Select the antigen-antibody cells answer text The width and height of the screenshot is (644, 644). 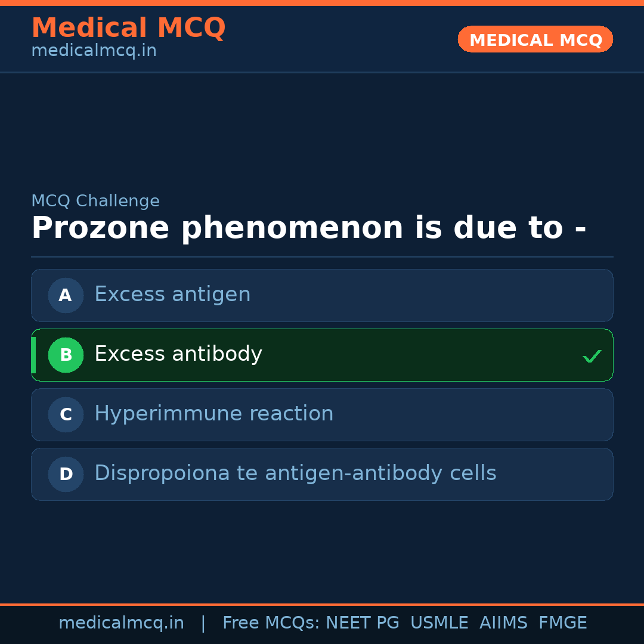click(295, 473)
